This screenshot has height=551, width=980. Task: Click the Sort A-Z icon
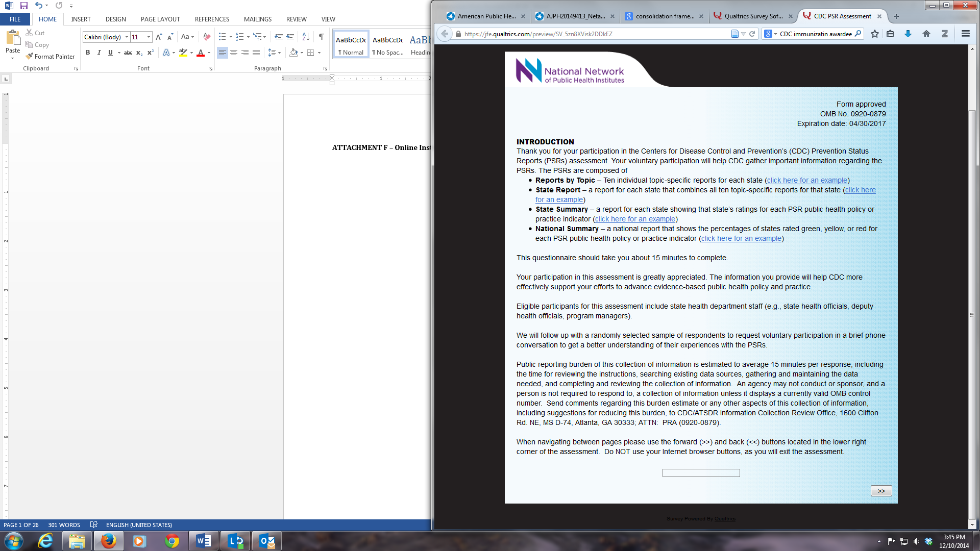[306, 37]
